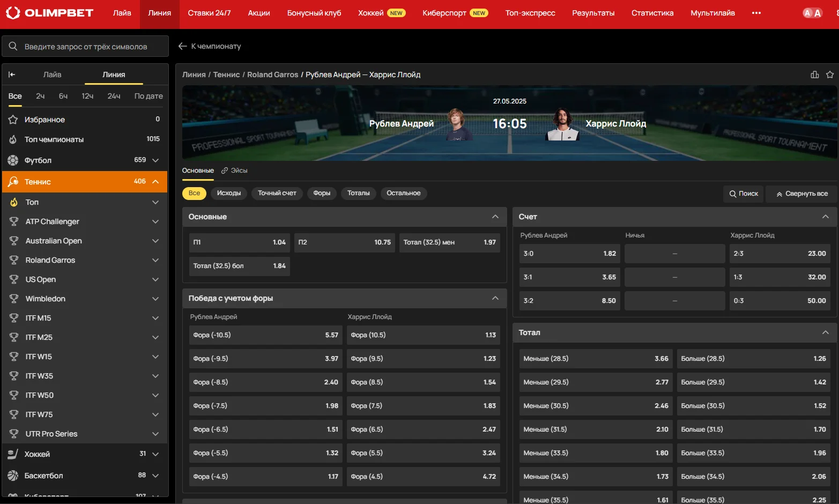Expand the Wimbledon tournament list
Screen dimensions: 839x504
click(155, 299)
